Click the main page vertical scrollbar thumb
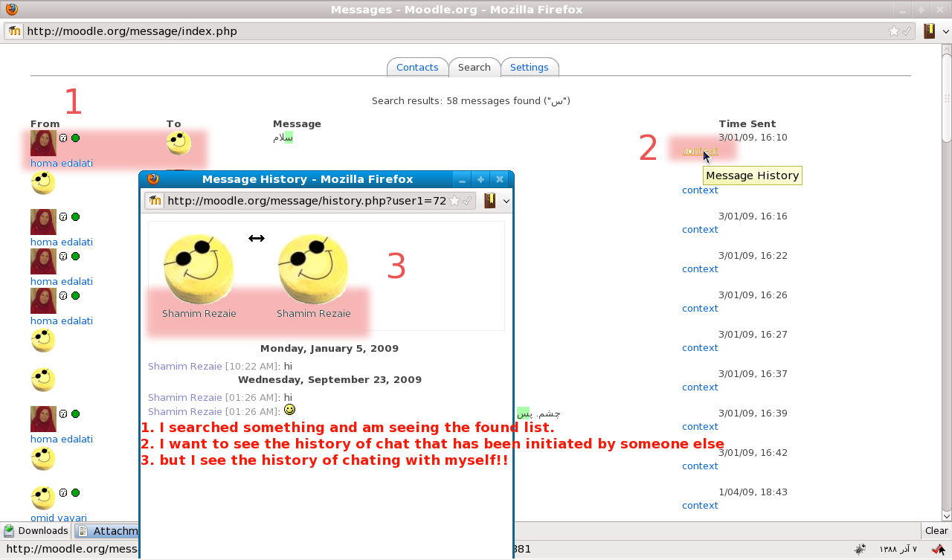The height and width of the screenshot is (560, 952). (946, 97)
